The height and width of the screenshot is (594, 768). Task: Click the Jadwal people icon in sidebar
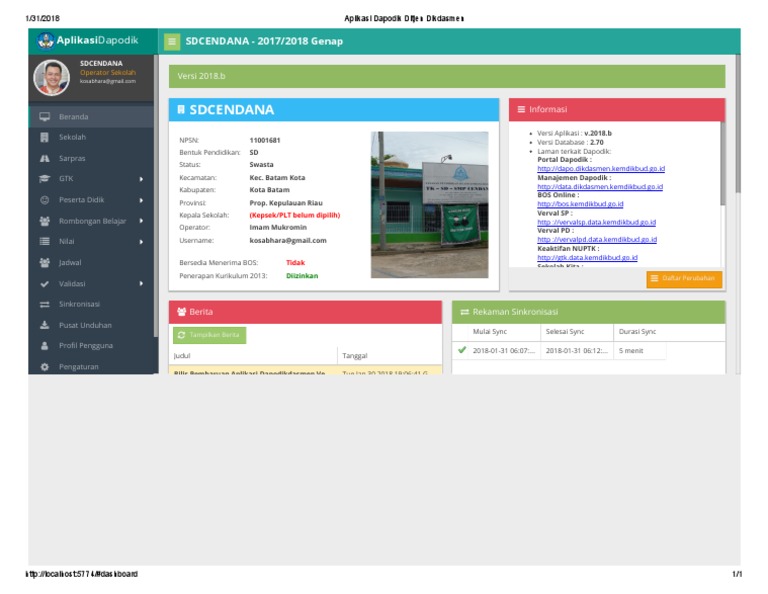[x=45, y=262]
